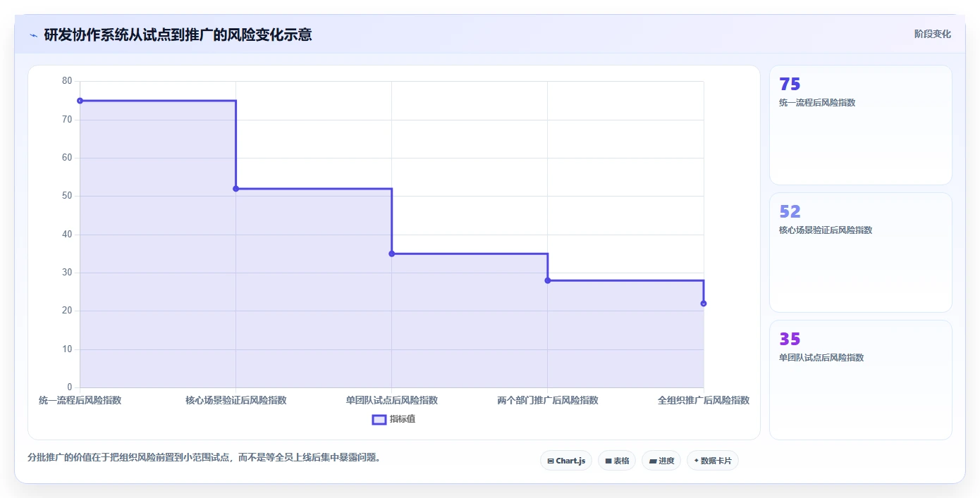
Task: Click the Chart.js tag chip
Action: point(566,461)
